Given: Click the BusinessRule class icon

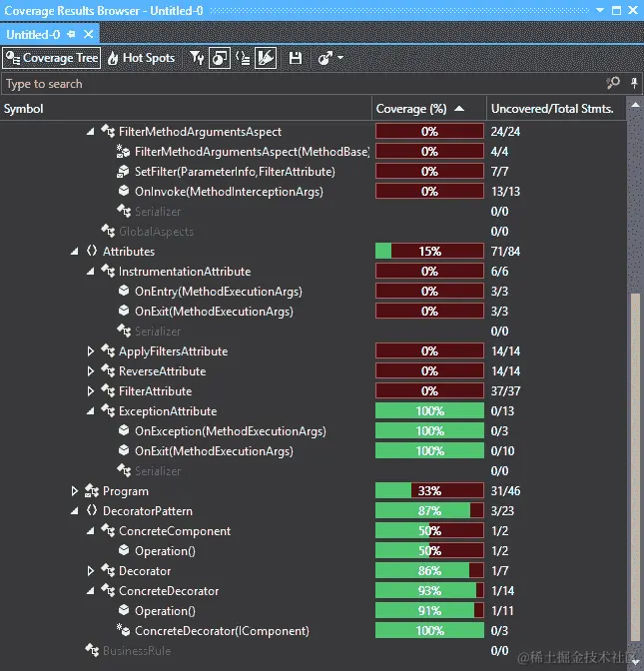Looking at the screenshot, I should click(x=92, y=650).
